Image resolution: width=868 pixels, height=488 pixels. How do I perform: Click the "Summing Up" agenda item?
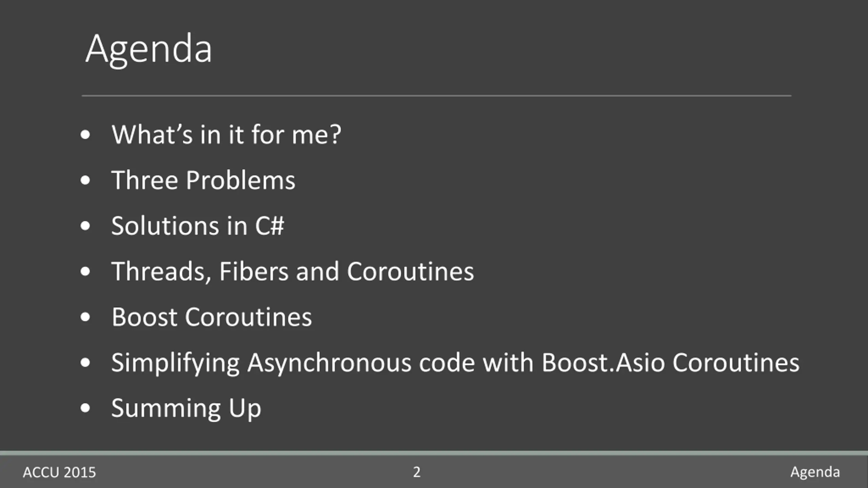pos(186,409)
